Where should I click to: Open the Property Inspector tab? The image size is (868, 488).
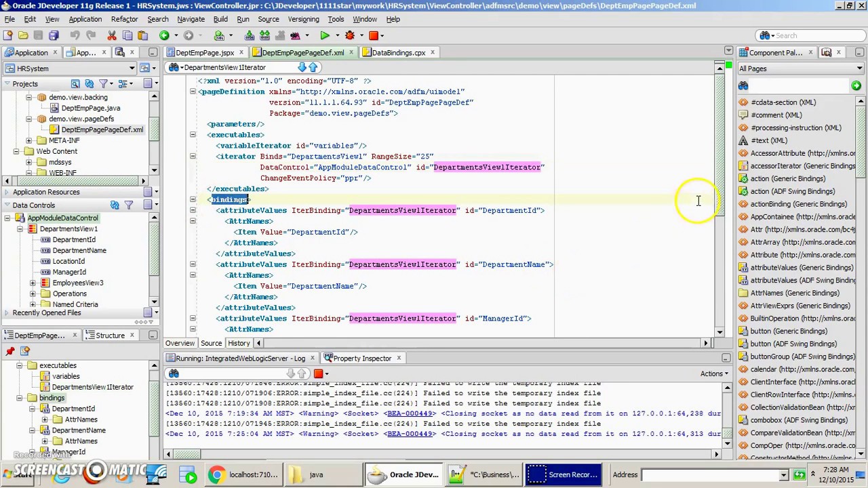pyautogui.click(x=362, y=358)
